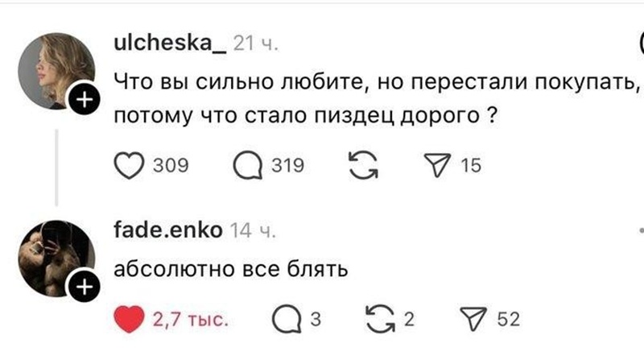
Task: Like the post by ulcheska_
Action: (x=127, y=166)
